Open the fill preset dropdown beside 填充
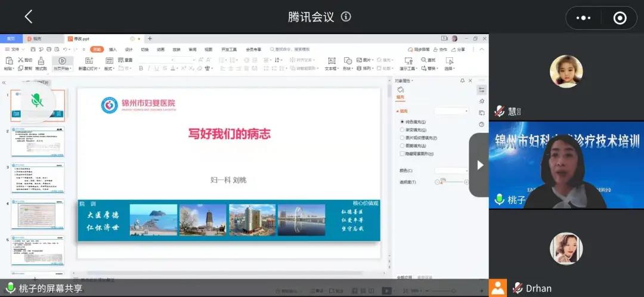Screen dimensions: 644x297 point(451,111)
